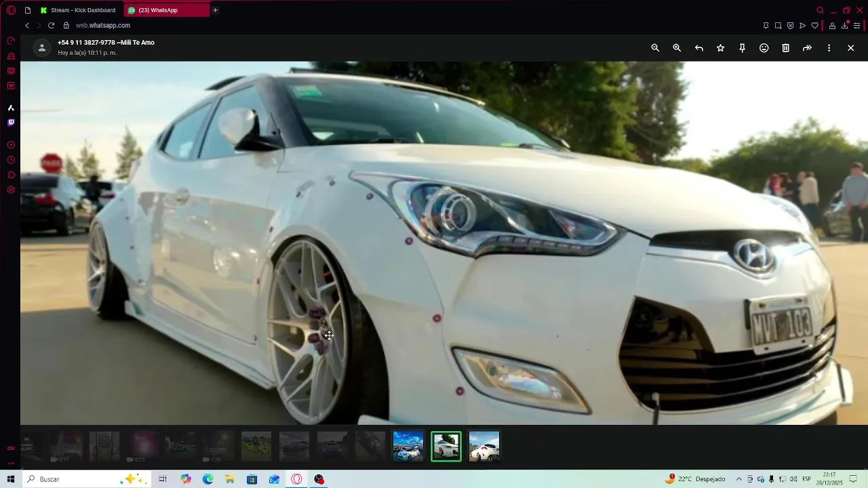The height and width of the screenshot is (488, 868).
Task: Pin the Opera toolbar pin icon
Action: pos(766,26)
